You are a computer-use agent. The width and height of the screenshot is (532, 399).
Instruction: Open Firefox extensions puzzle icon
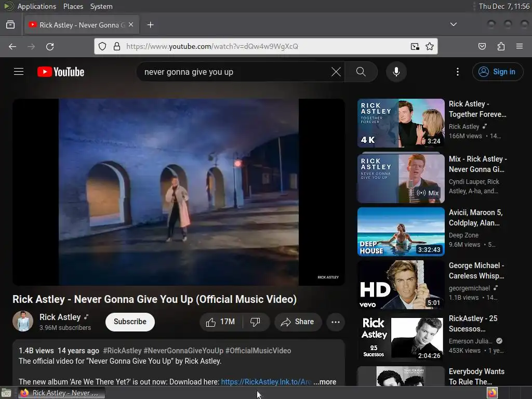click(501, 46)
